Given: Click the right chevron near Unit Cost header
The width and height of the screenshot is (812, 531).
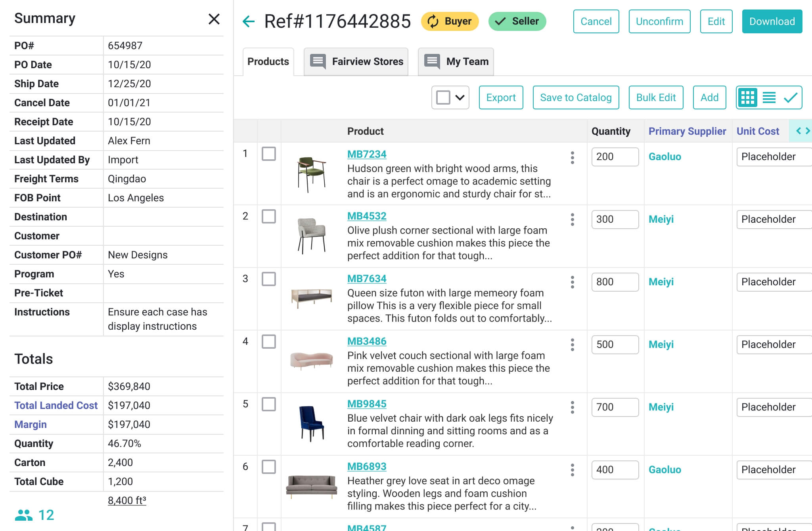Looking at the screenshot, I should point(808,131).
